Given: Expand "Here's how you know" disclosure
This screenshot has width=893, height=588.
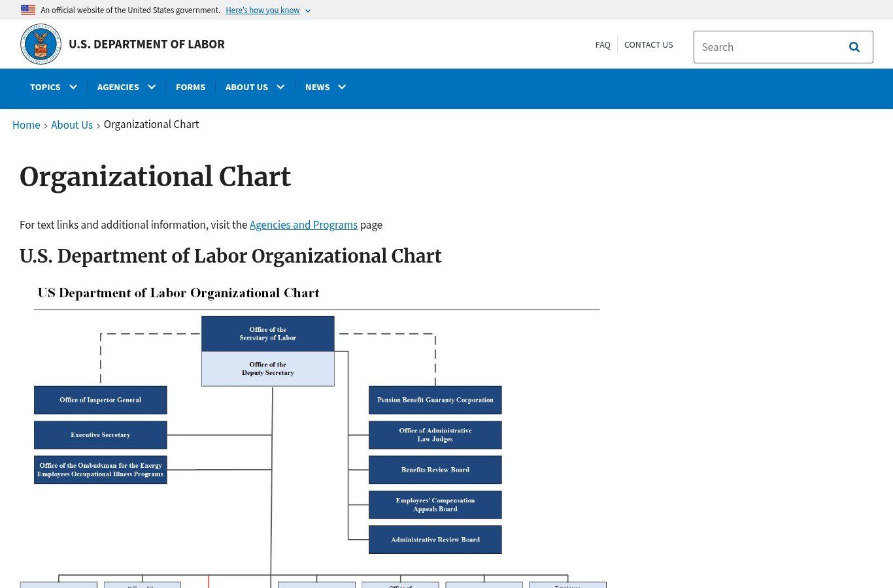Looking at the screenshot, I should click(x=268, y=10).
